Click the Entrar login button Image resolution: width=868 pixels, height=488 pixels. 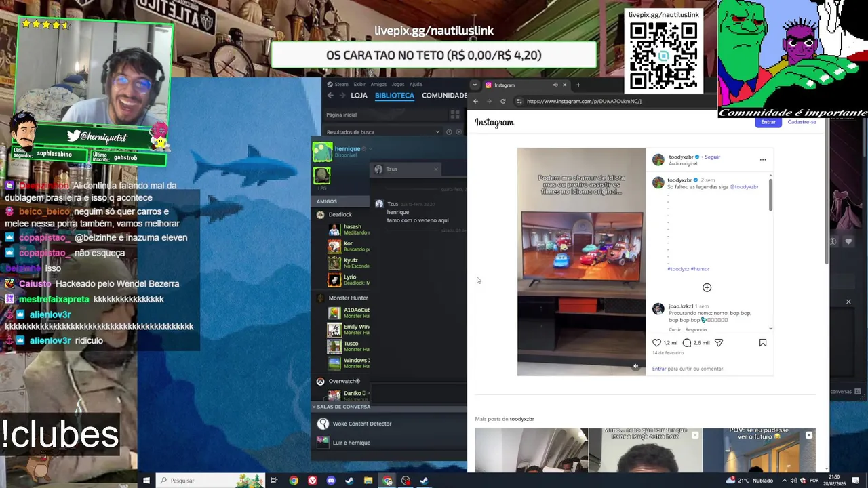[768, 122]
